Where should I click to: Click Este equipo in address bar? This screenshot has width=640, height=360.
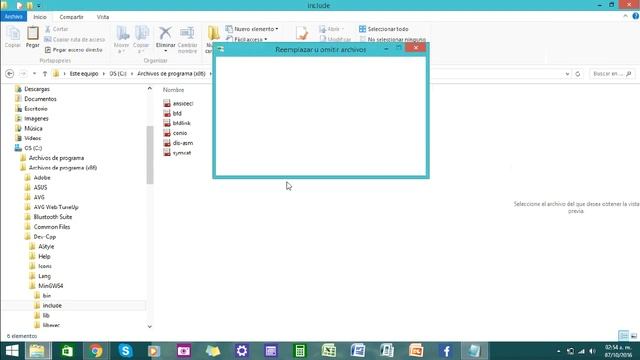click(84, 74)
